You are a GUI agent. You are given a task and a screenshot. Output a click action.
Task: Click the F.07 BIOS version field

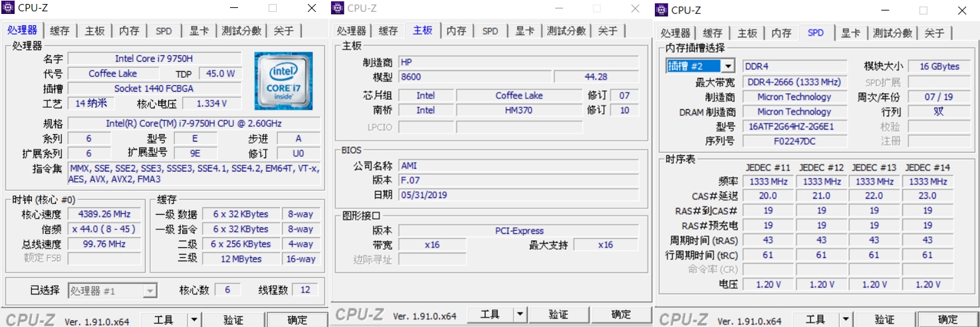point(519,180)
